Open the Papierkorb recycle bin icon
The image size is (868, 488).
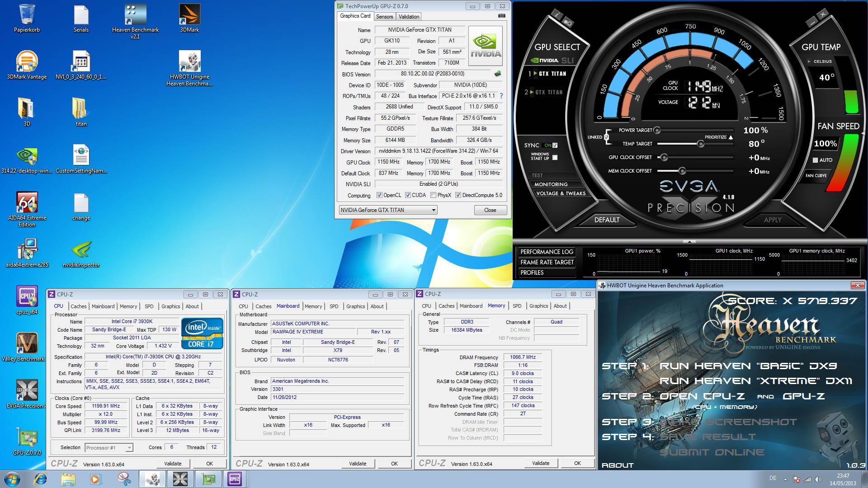point(27,18)
